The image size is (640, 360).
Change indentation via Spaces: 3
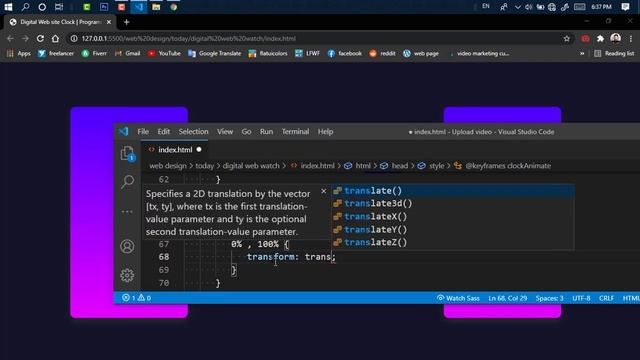[x=549, y=298]
